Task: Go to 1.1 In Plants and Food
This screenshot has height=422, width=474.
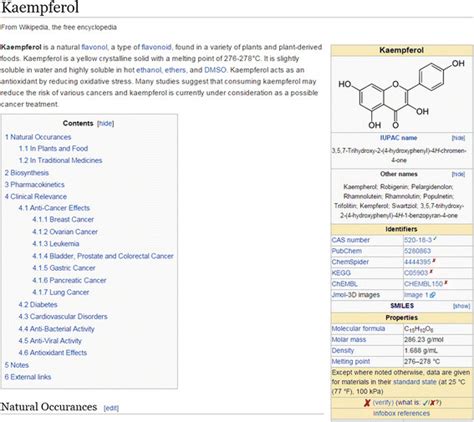Action: point(53,148)
